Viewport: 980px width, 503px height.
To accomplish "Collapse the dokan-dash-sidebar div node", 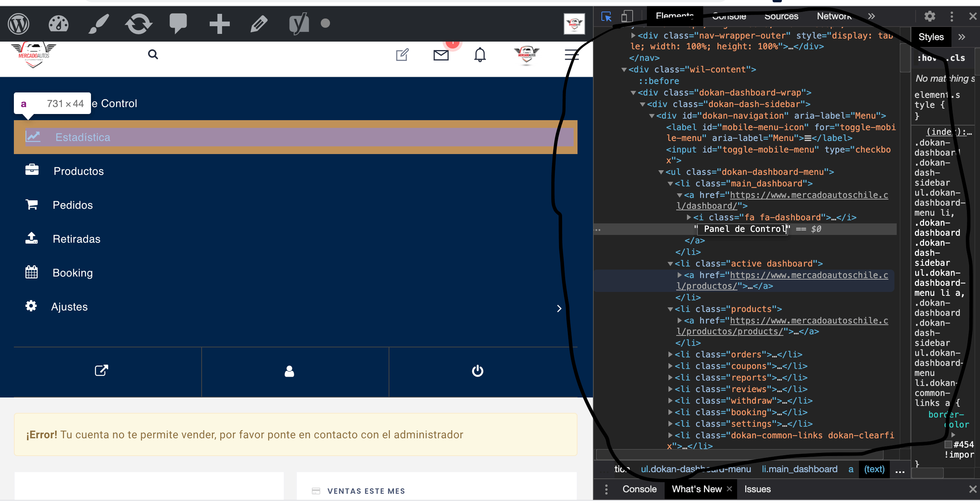I will pyautogui.click(x=642, y=104).
